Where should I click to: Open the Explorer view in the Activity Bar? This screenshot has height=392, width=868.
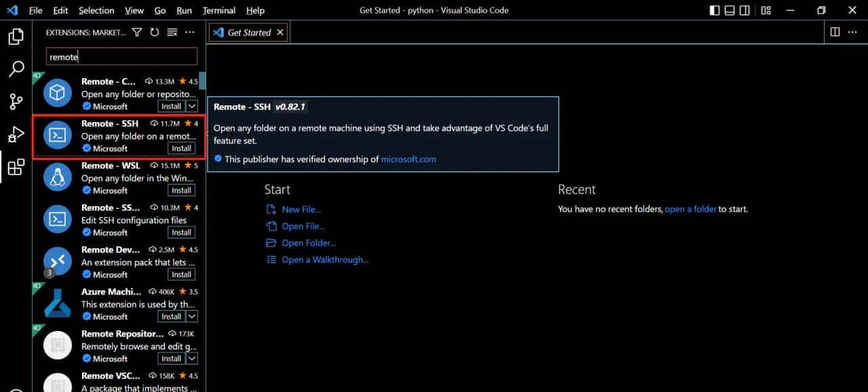pyautogui.click(x=16, y=38)
